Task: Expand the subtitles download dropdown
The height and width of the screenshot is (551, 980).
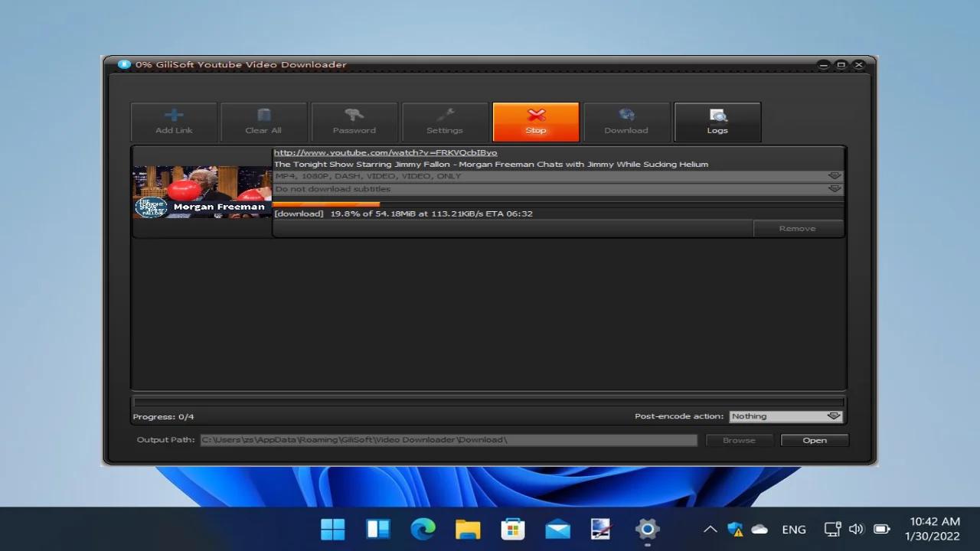Action: tap(558, 189)
